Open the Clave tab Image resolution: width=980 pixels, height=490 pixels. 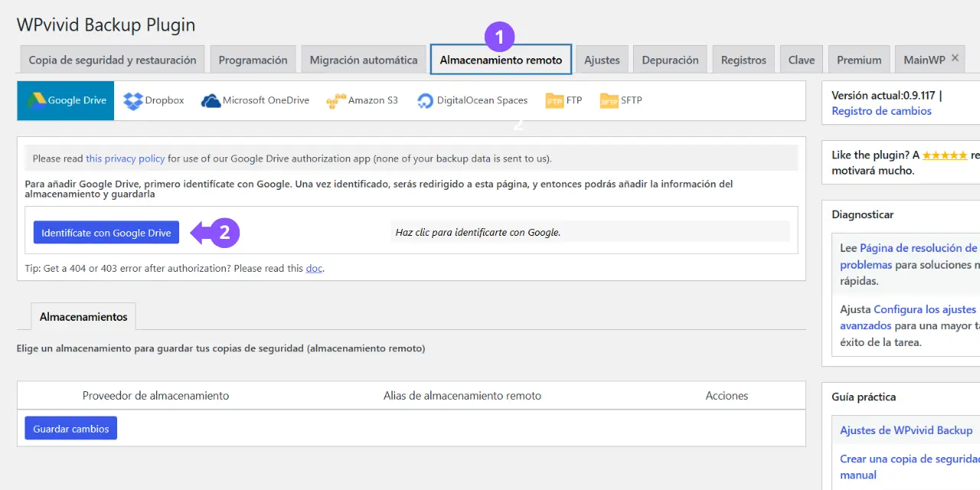tap(802, 60)
